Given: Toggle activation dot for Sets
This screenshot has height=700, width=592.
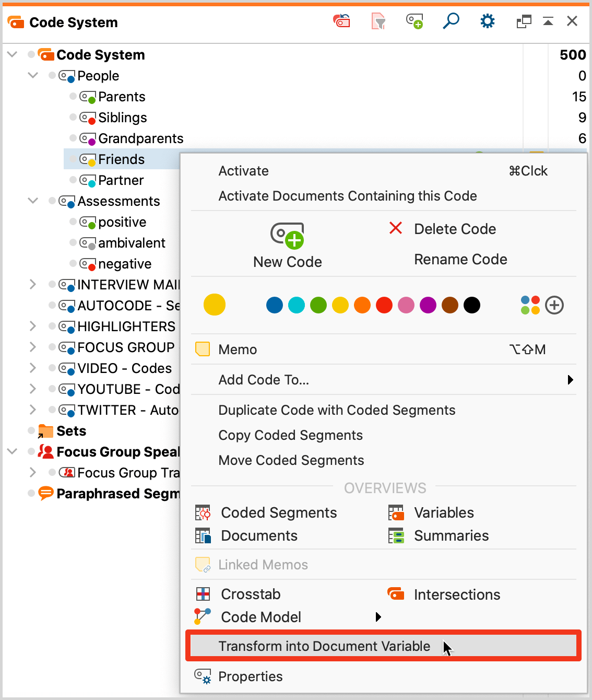Looking at the screenshot, I should [x=31, y=430].
